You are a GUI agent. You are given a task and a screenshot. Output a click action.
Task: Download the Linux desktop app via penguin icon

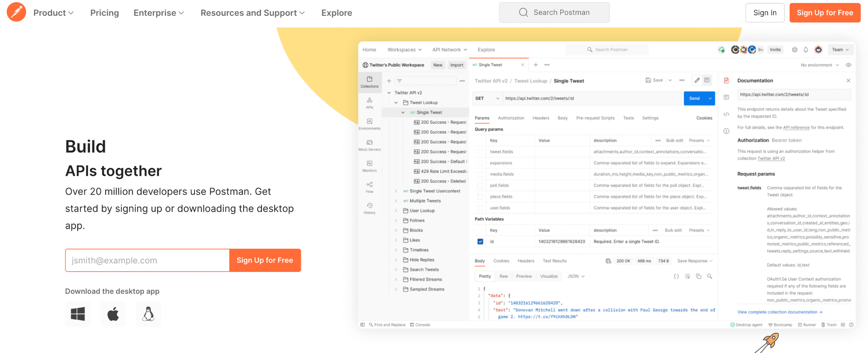[148, 314]
